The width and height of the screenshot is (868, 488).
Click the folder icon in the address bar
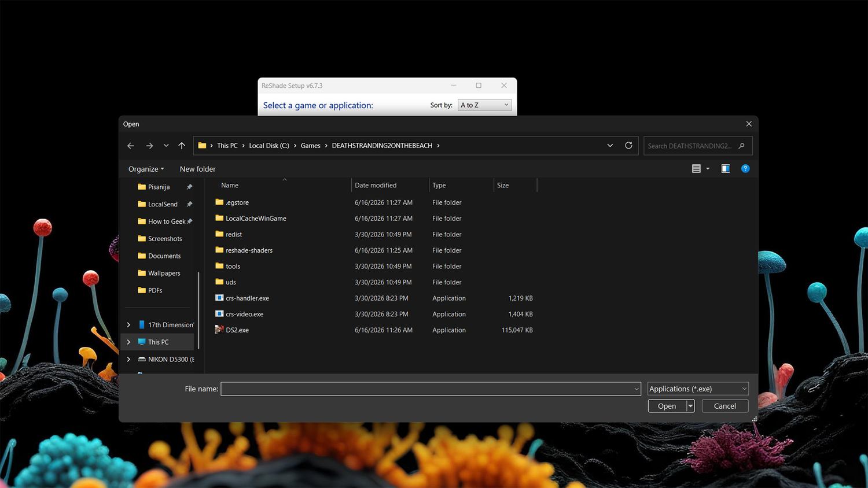coord(202,146)
